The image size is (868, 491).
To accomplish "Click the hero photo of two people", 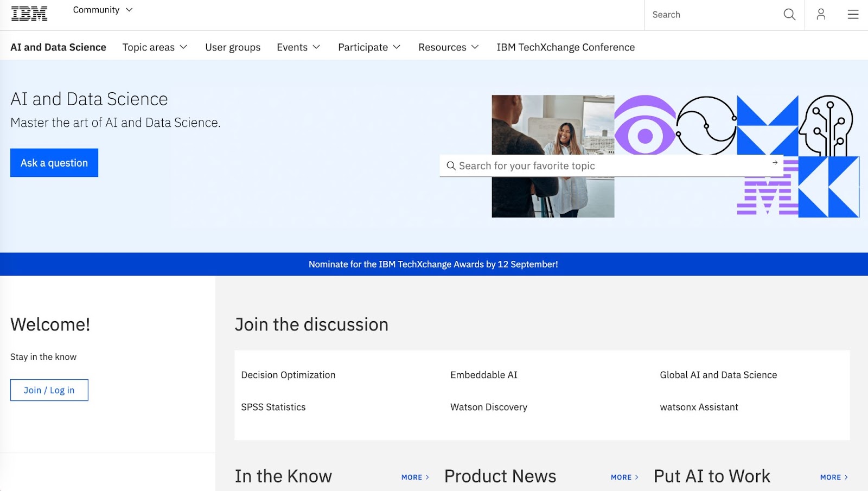I will (x=553, y=156).
